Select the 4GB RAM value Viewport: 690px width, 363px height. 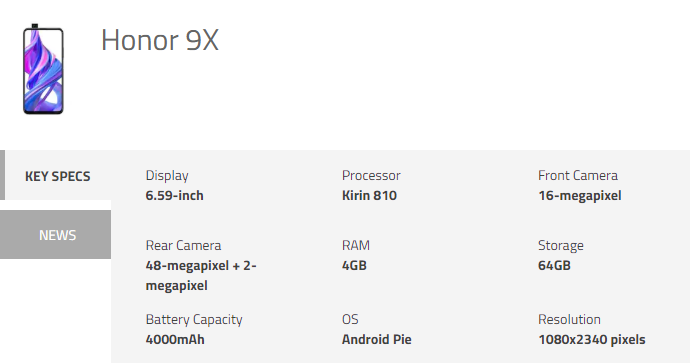coord(354,265)
